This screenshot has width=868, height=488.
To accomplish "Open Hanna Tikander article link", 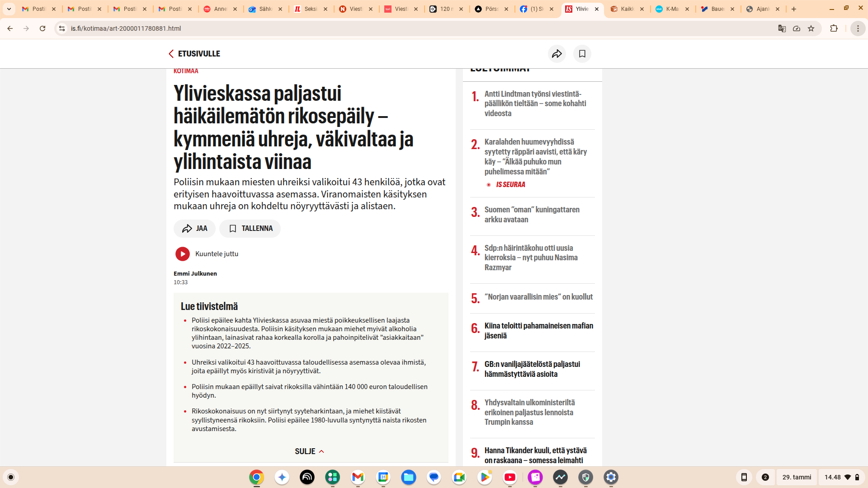I will pyautogui.click(x=536, y=455).
